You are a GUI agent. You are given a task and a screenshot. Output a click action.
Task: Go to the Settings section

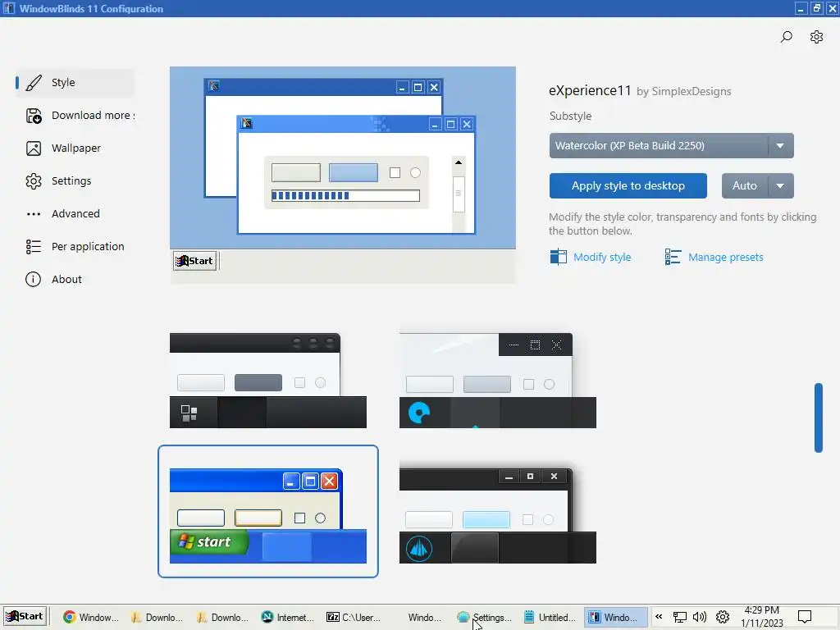point(75,181)
